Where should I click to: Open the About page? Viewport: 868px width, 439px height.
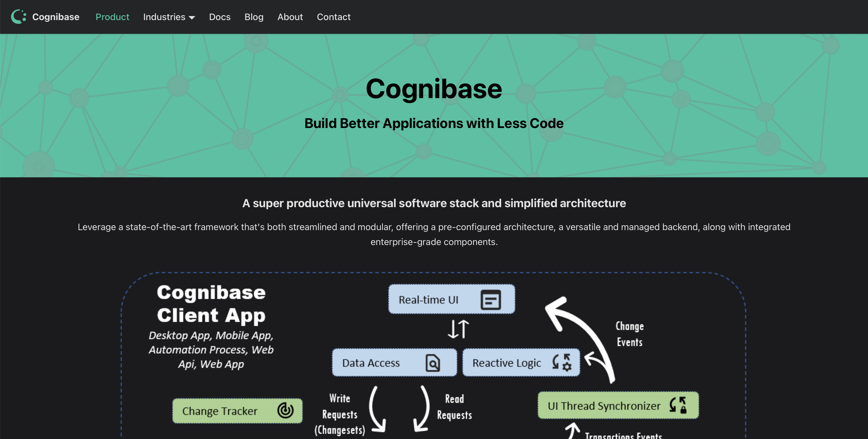(x=290, y=17)
